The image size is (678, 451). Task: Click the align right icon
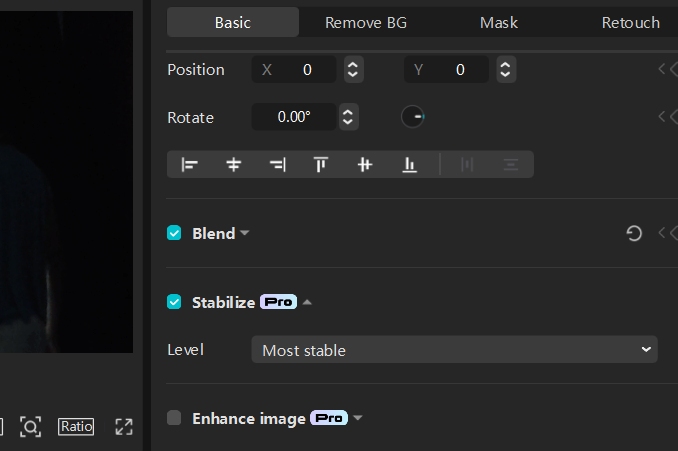277,165
